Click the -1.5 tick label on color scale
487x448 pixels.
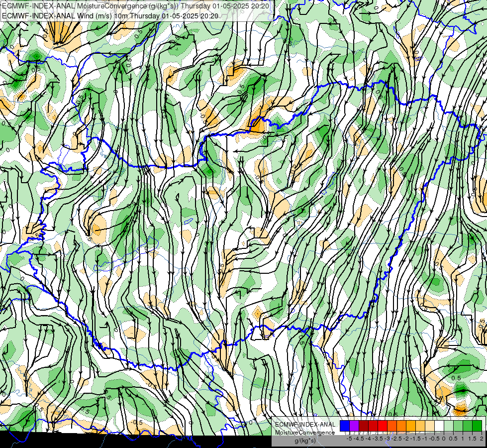415,439
